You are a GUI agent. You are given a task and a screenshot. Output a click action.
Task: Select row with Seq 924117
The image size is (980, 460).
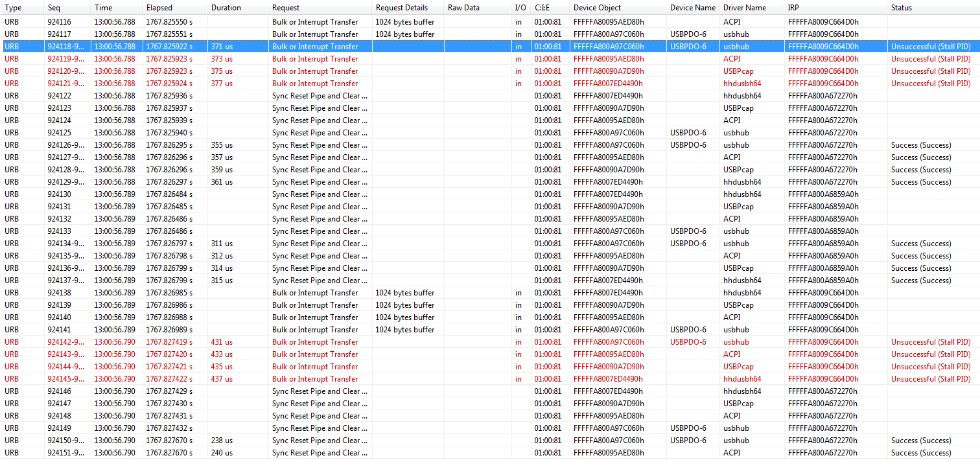(490, 34)
